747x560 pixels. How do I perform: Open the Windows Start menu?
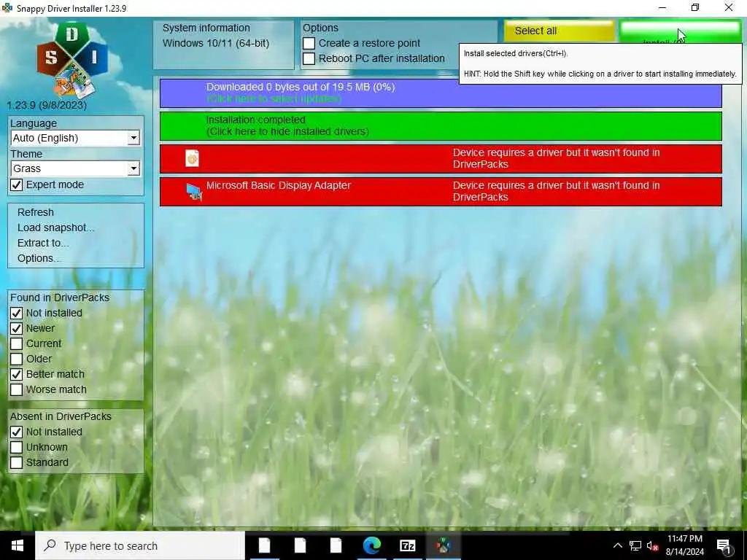pos(18,545)
